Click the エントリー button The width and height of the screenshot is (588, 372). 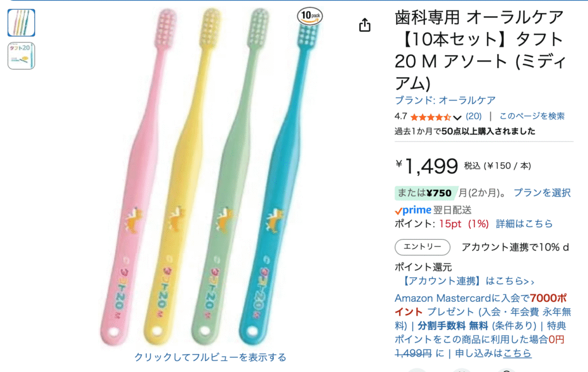422,247
